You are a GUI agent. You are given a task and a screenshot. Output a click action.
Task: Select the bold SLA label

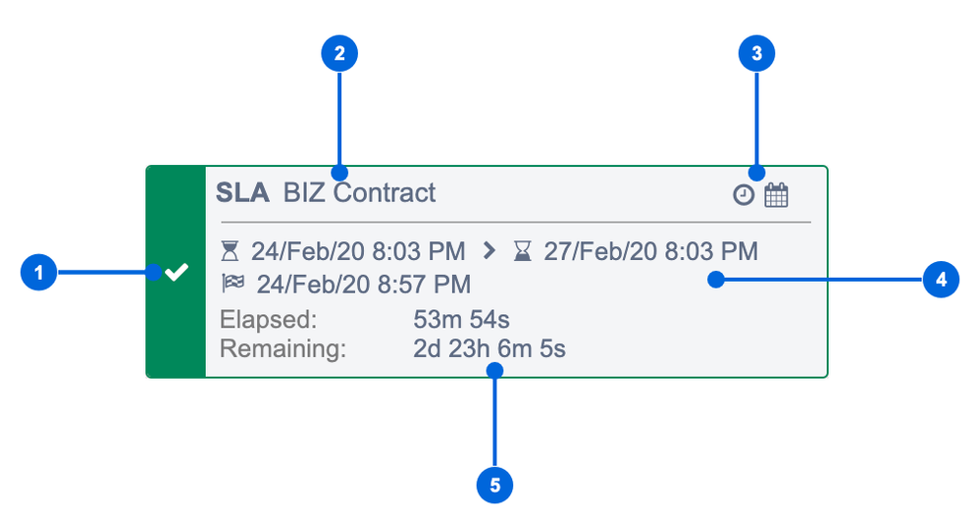[x=242, y=192]
